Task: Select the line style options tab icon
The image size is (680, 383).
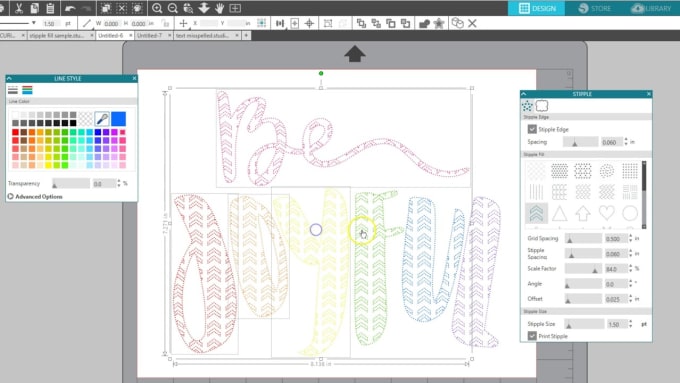Action: (13, 90)
